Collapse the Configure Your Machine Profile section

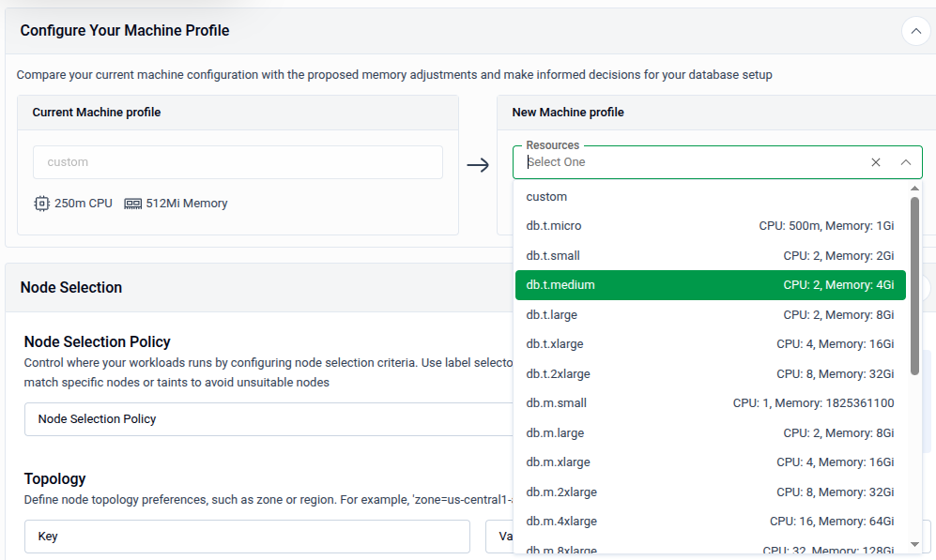click(x=915, y=31)
